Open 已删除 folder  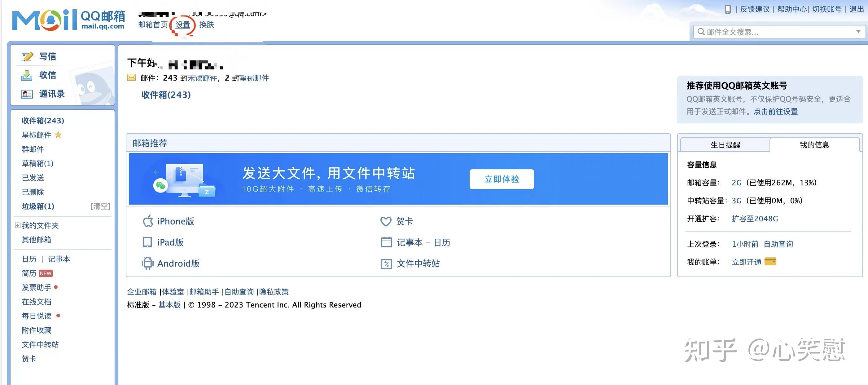pyautogui.click(x=33, y=192)
